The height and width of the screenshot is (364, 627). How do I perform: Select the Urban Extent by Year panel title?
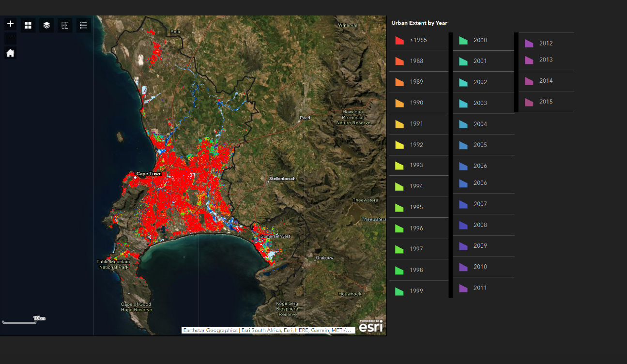(x=419, y=23)
